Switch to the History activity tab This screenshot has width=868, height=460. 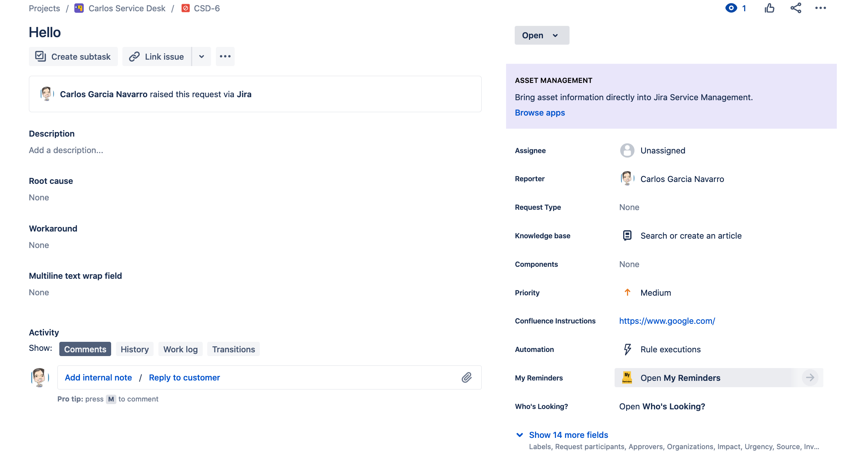pos(134,349)
